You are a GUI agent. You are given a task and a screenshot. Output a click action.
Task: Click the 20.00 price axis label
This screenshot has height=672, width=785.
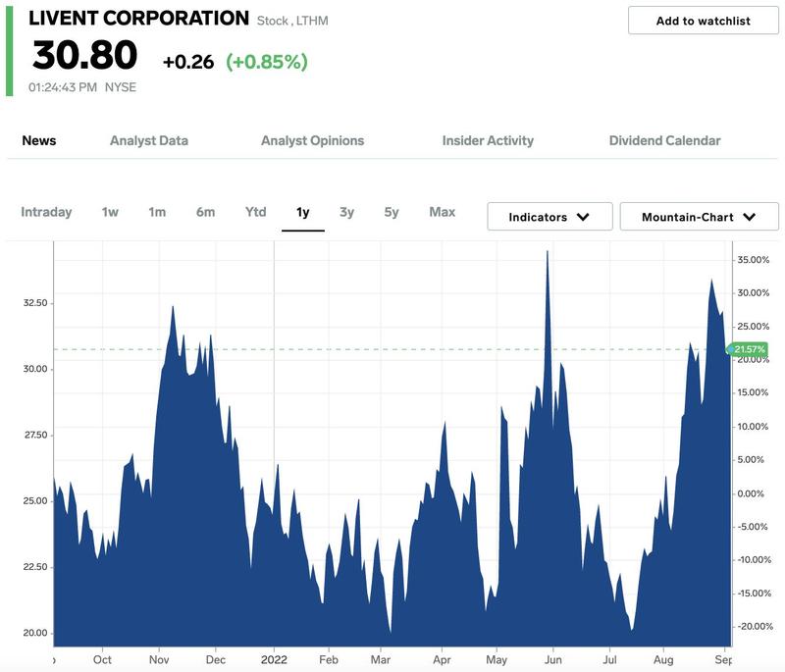click(x=35, y=633)
